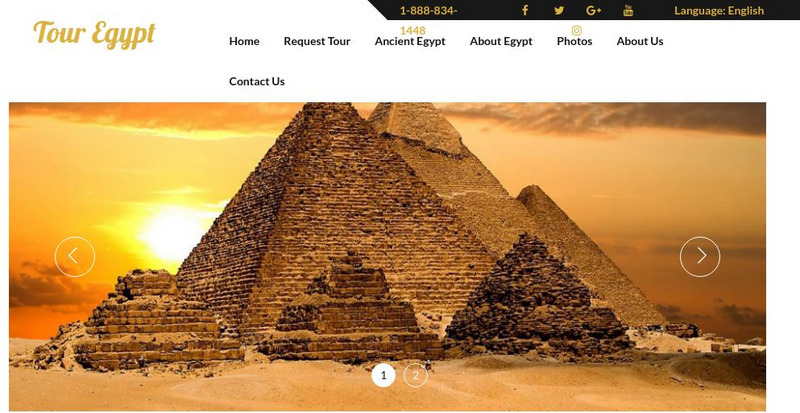This screenshot has height=413, width=800.
Task: Open the Contact Us link
Action: (257, 82)
